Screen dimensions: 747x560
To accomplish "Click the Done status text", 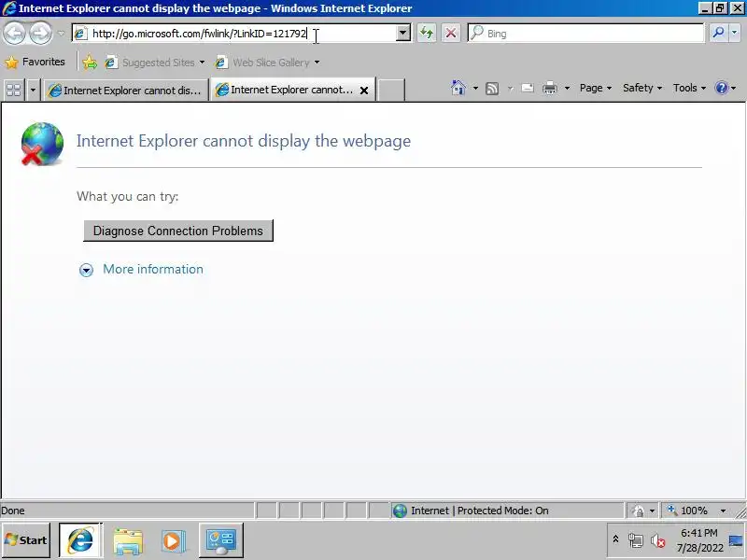I will [13, 511].
